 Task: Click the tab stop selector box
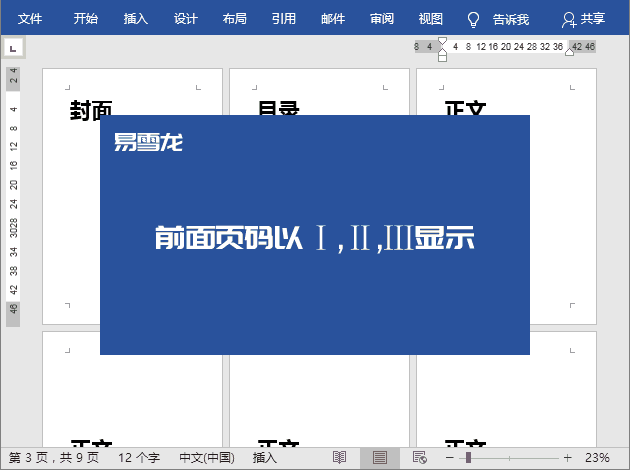click(13, 49)
